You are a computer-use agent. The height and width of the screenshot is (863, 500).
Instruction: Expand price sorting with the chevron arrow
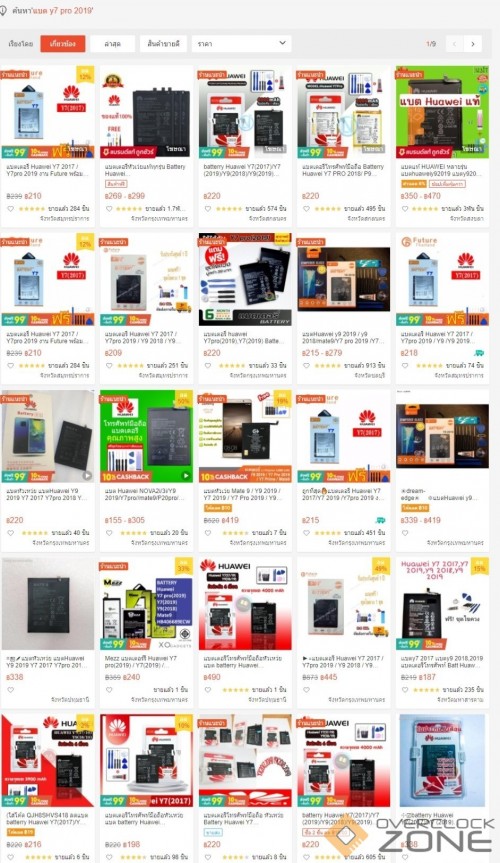tap(282, 43)
